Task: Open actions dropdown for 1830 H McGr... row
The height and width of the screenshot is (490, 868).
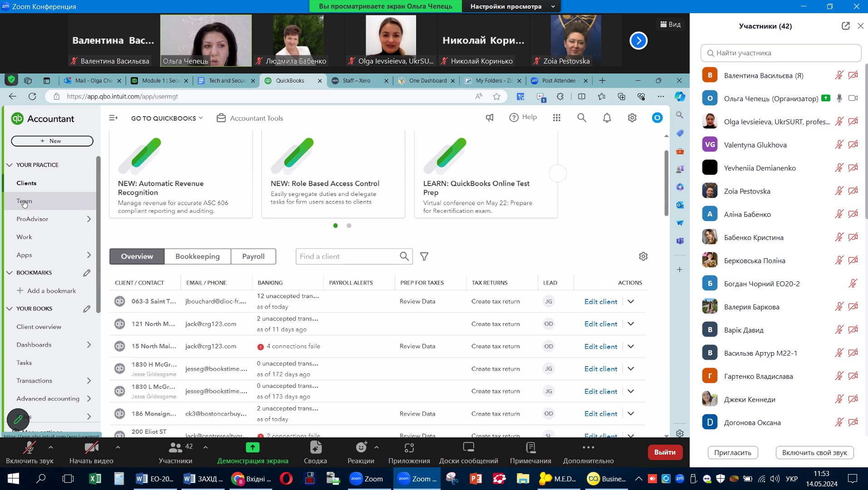Action: [x=631, y=369]
